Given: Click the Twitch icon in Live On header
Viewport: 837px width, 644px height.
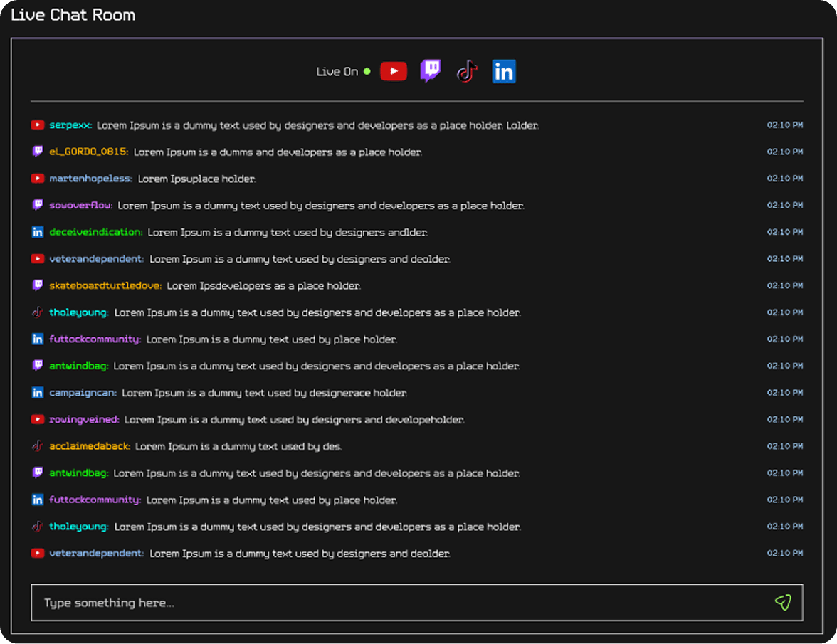Looking at the screenshot, I should tap(430, 71).
